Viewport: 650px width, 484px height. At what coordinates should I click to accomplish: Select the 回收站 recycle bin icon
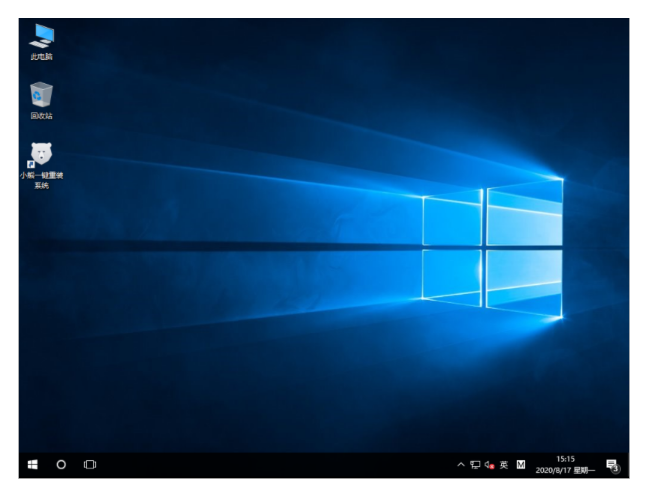tap(41, 101)
